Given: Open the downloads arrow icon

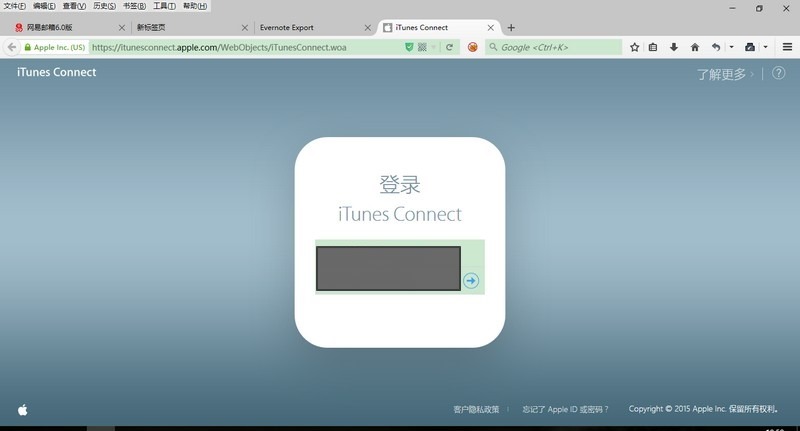Looking at the screenshot, I should [673, 47].
